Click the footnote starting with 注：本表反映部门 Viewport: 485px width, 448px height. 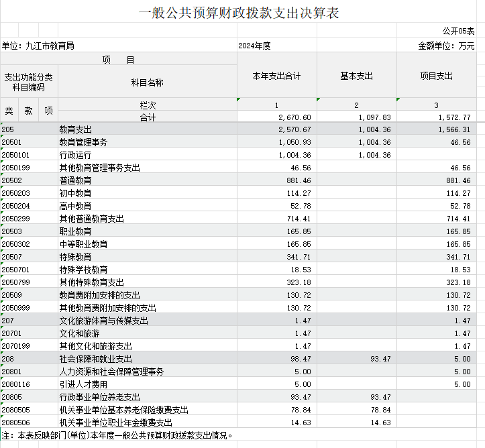click(117, 435)
